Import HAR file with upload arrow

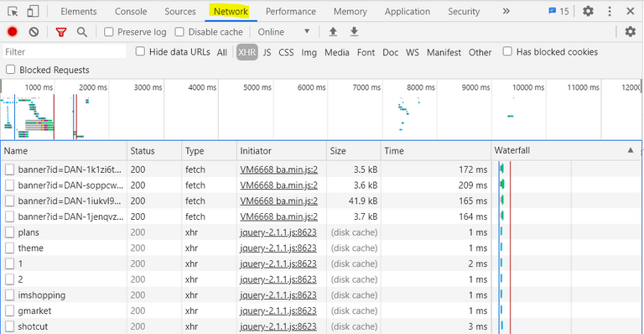point(333,32)
